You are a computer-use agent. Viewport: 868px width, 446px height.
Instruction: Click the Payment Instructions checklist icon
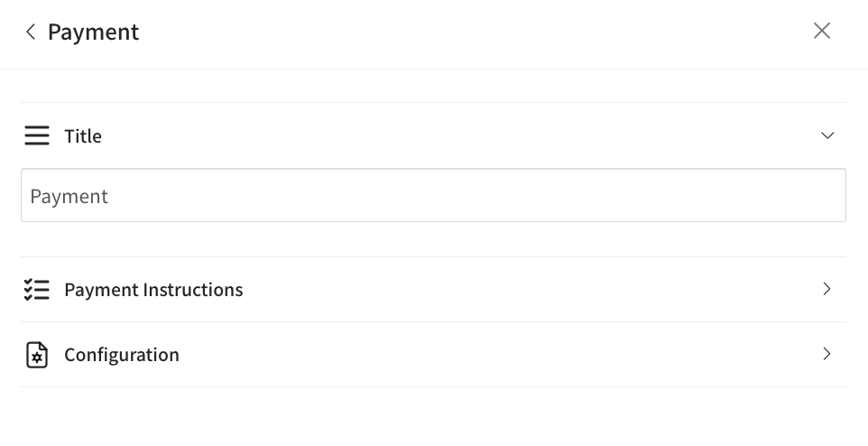click(37, 290)
